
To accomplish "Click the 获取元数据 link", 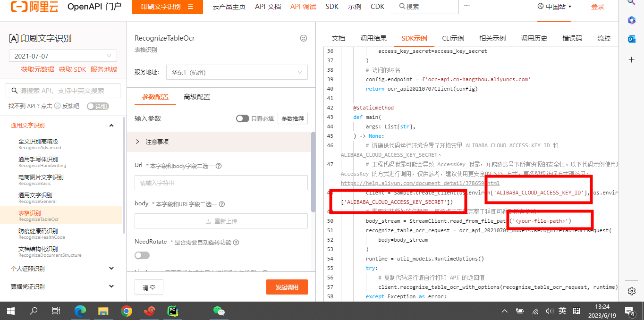I will 37,69.
